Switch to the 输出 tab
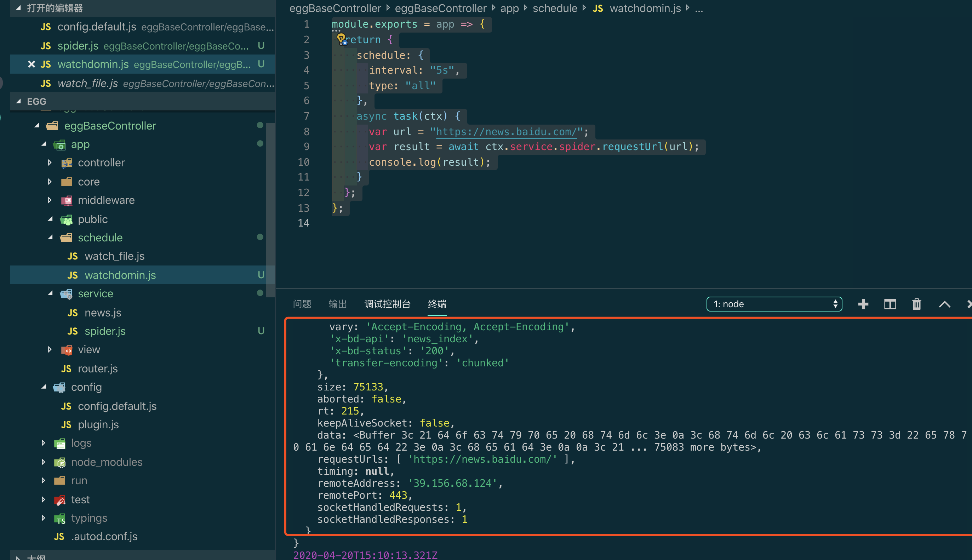The width and height of the screenshot is (972, 560). click(338, 304)
